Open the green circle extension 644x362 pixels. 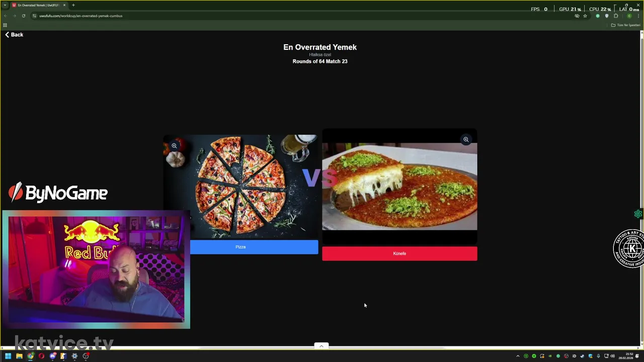point(598,16)
